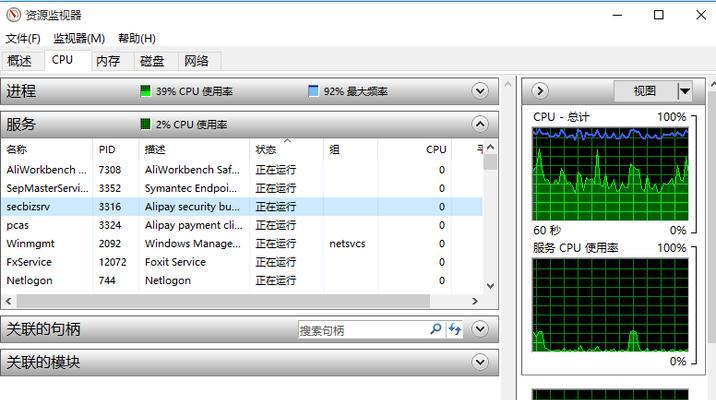Close the 资源监视器 window
The width and height of the screenshot is (716, 400).
701,15
